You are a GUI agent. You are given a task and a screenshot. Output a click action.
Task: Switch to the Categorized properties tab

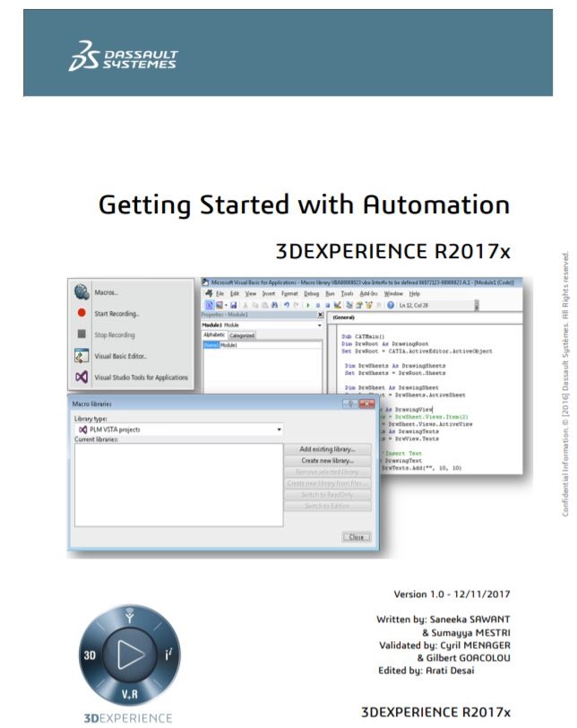[x=242, y=335]
